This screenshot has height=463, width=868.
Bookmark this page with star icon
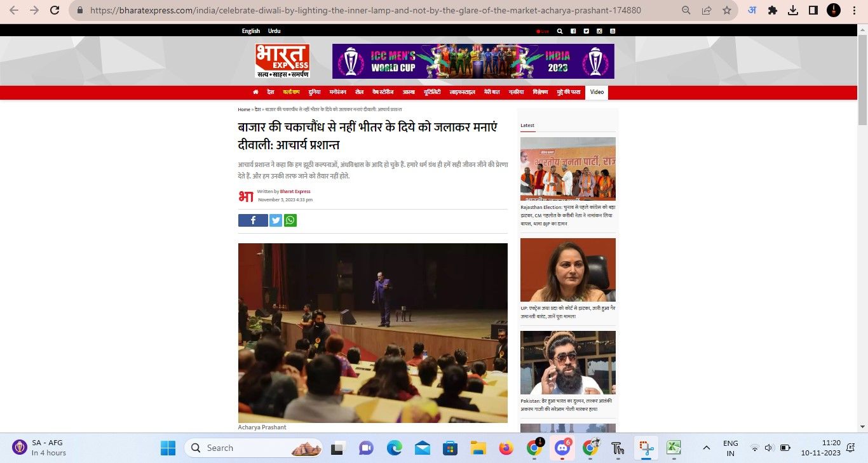tap(726, 10)
